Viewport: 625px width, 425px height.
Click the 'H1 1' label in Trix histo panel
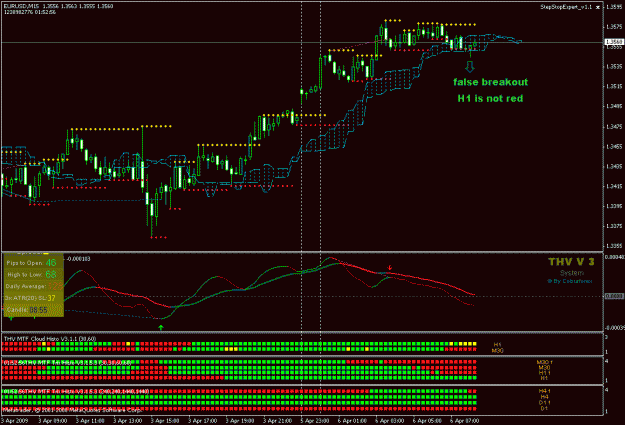click(x=544, y=373)
